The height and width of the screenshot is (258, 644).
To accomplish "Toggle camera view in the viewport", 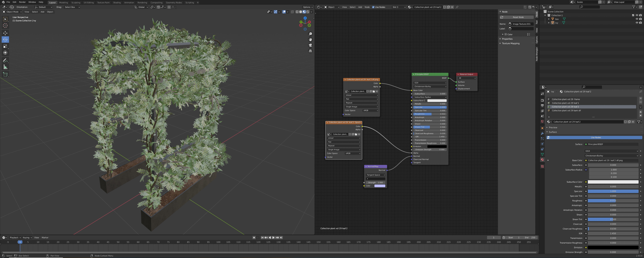I will click(x=310, y=45).
